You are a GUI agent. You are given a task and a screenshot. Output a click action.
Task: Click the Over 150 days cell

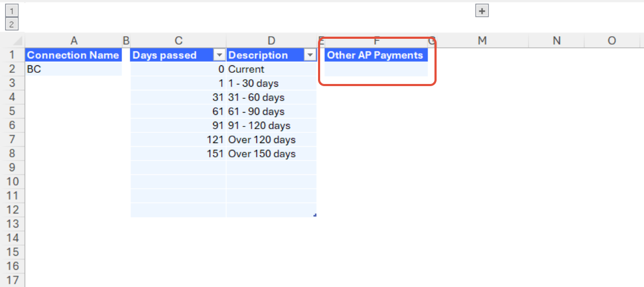(271, 154)
